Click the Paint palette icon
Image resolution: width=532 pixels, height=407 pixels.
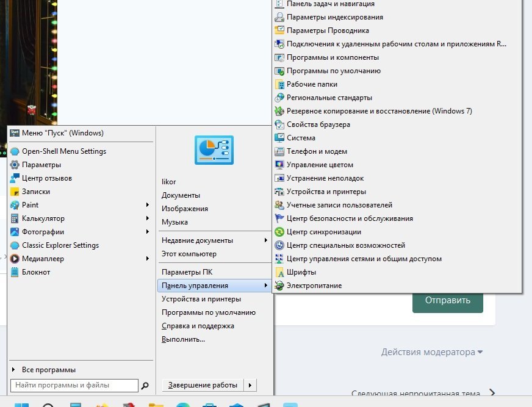pyautogui.click(x=15, y=205)
